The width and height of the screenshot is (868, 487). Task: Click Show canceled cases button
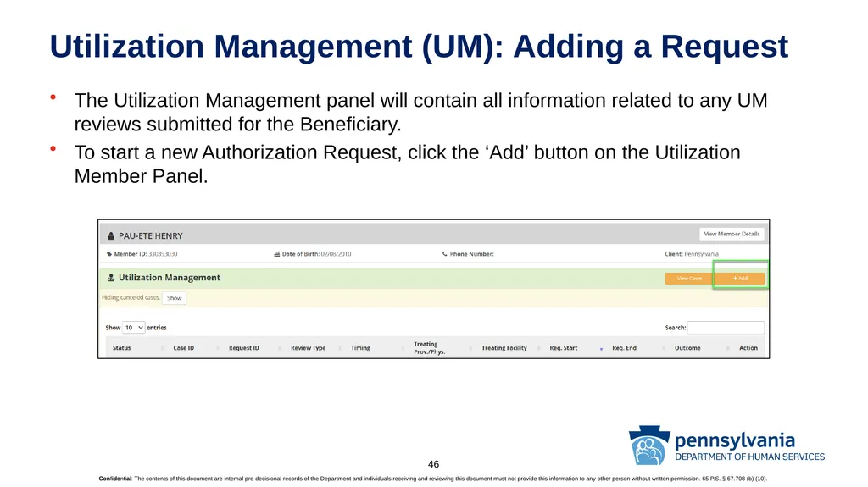(175, 298)
